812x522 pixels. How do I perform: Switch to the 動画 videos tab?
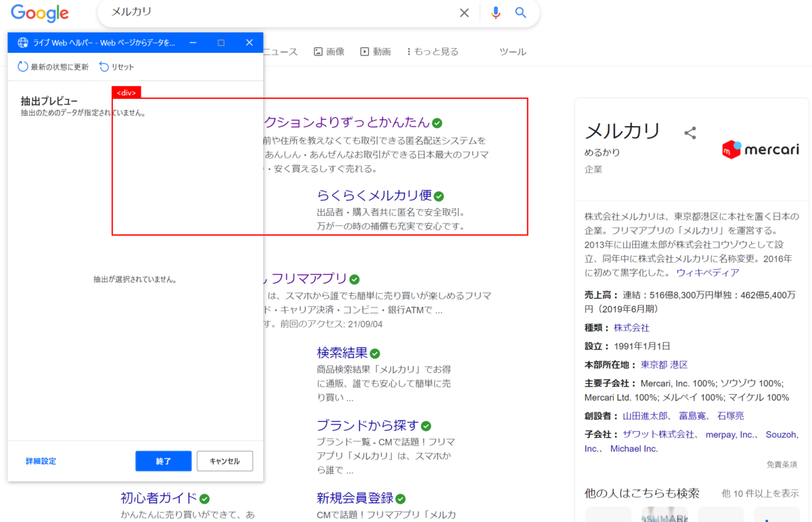click(376, 51)
